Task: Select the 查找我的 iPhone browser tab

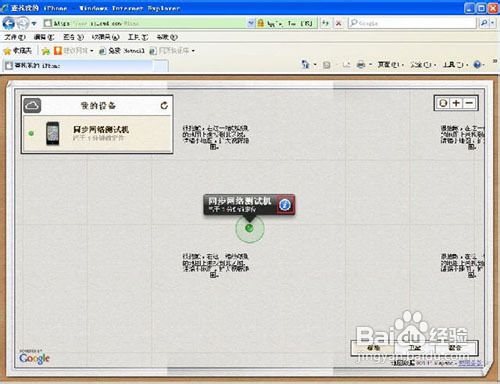Action: 79,66
